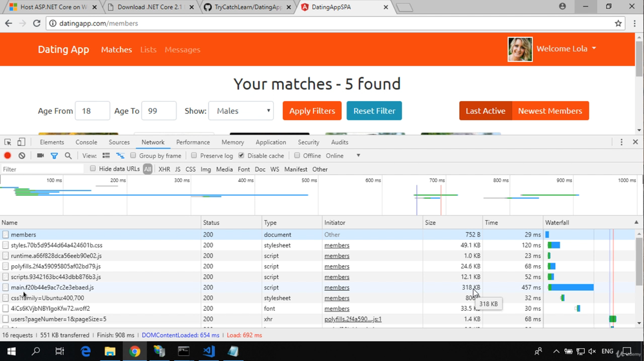This screenshot has width=644, height=361.
Task: Enable Group by frame checkbox
Action: point(133,156)
